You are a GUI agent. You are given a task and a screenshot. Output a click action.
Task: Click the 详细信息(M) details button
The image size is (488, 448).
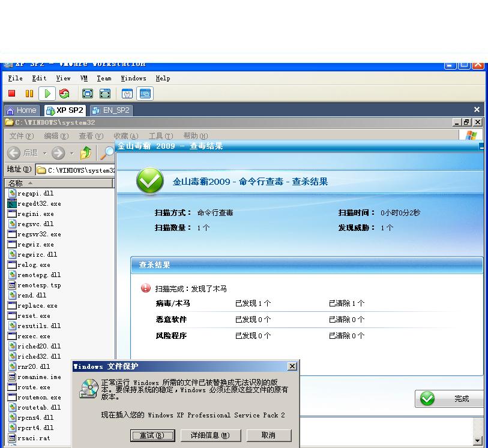(211, 435)
